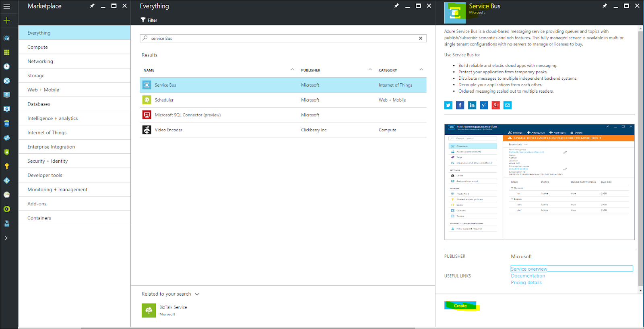Image resolution: width=644 pixels, height=329 pixels.
Task: Collapse the Related to your search section
Action: coord(197,294)
